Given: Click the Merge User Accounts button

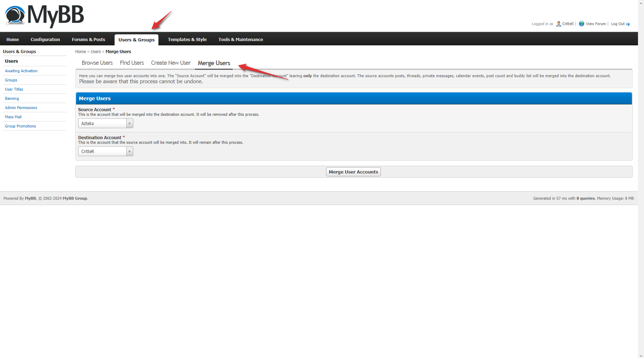Looking at the screenshot, I should click(353, 171).
